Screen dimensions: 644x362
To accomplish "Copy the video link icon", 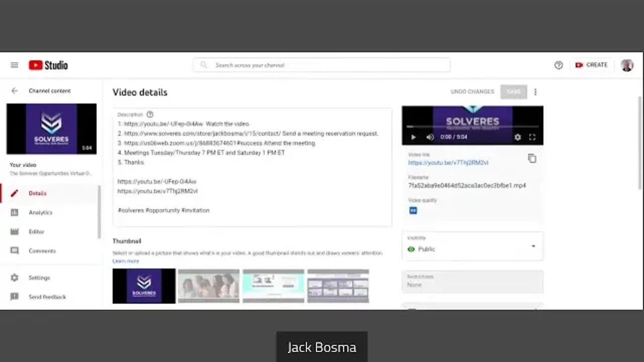I will coord(532,158).
